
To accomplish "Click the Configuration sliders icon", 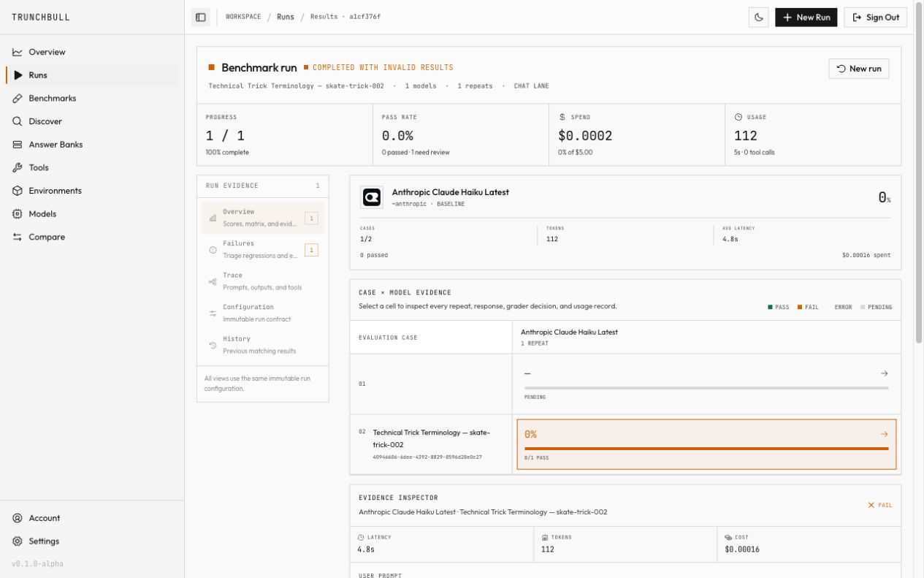I will tap(213, 313).
